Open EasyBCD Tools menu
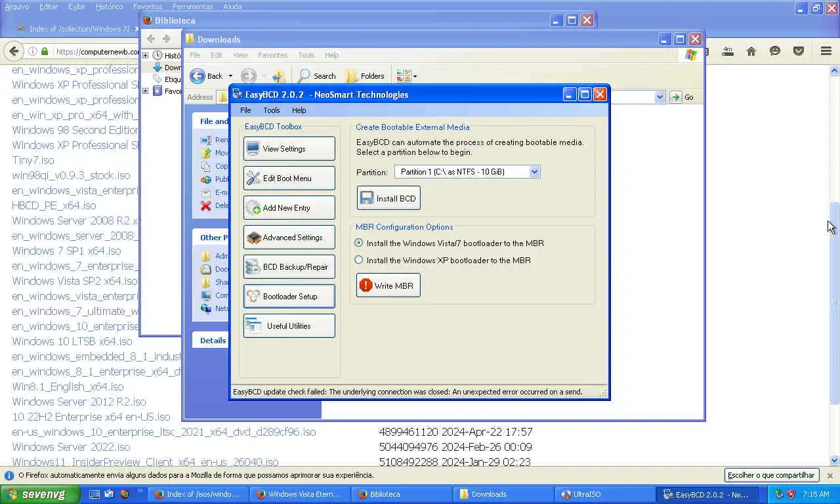Viewport: 840px width, 504px height. click(271, 110)
